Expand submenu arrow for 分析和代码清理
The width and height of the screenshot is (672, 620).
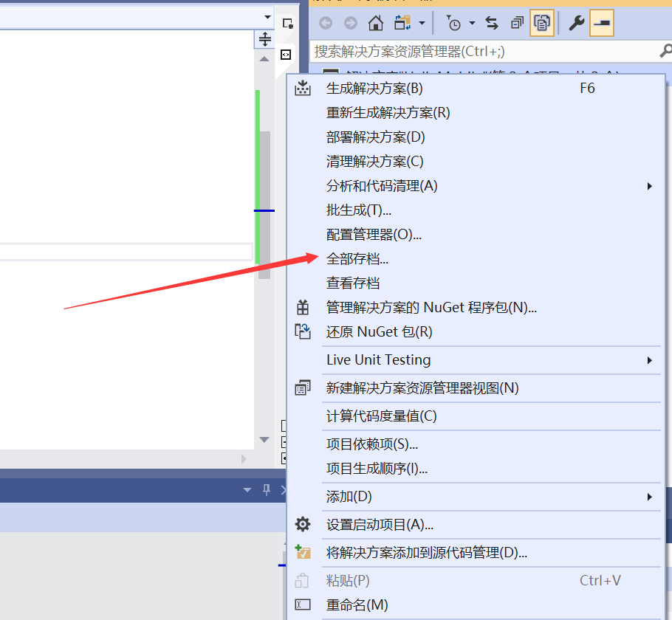pos(650,186)
